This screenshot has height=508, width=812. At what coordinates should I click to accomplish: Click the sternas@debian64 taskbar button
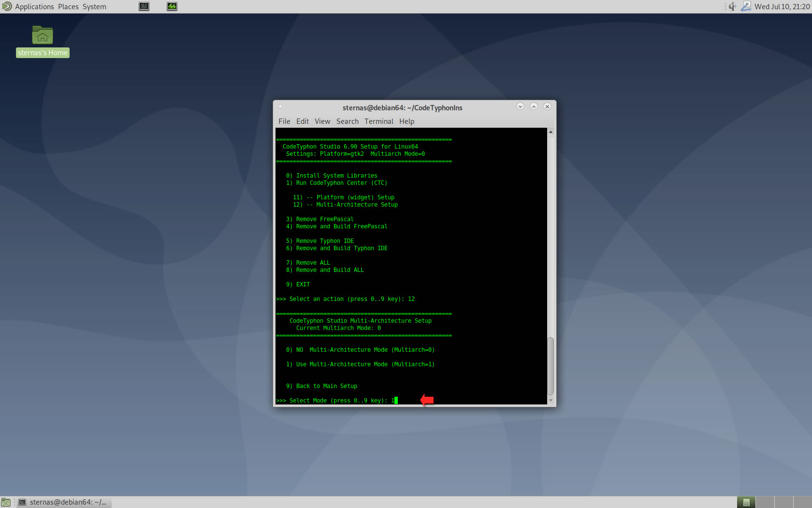pos(64,502)
